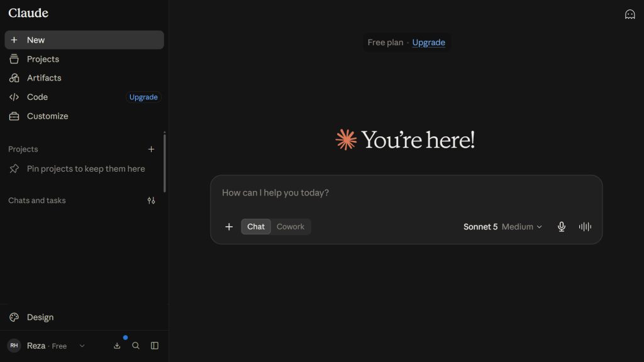The height and width of the screenshot is (362, 644).
Task: Click the Upgrade link next to Free plan
Action: 428,42
